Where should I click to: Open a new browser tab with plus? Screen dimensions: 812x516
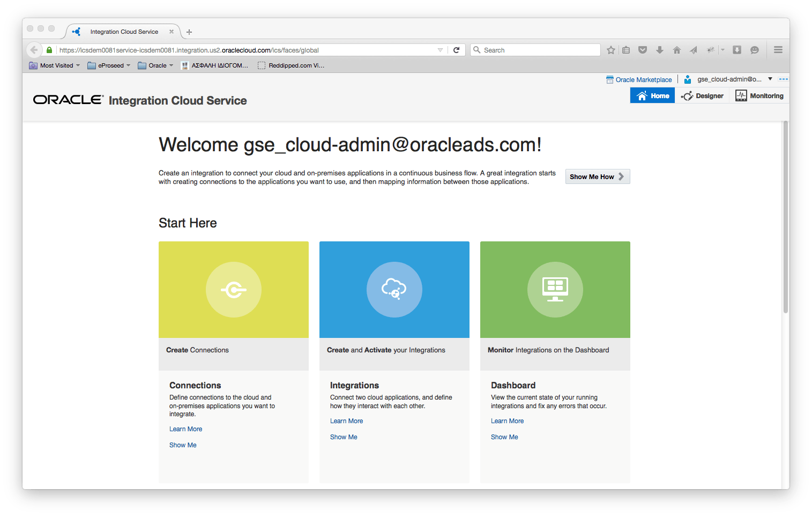click(189, 32)
